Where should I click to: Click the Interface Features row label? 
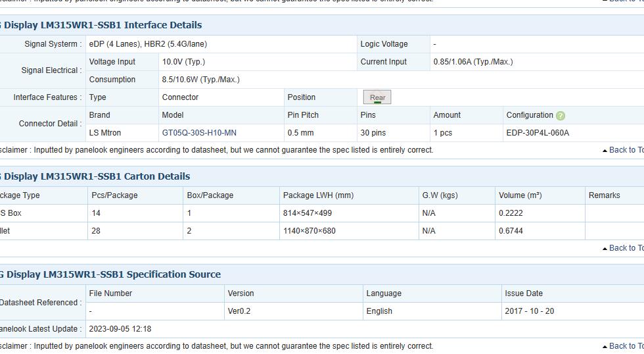tap(47, 97)
